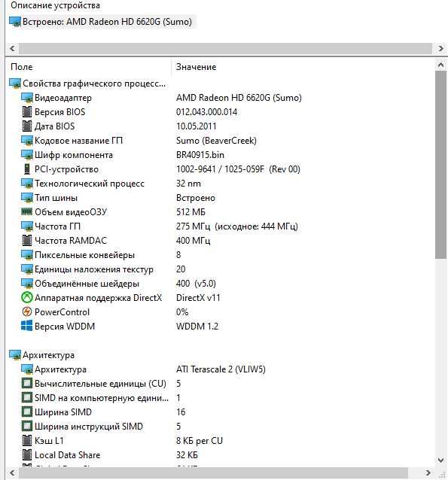The height and width of the screenshot is (480, 448).
Task: Select the 'Архитектура' group header row
Action: (x=42, y=355)
